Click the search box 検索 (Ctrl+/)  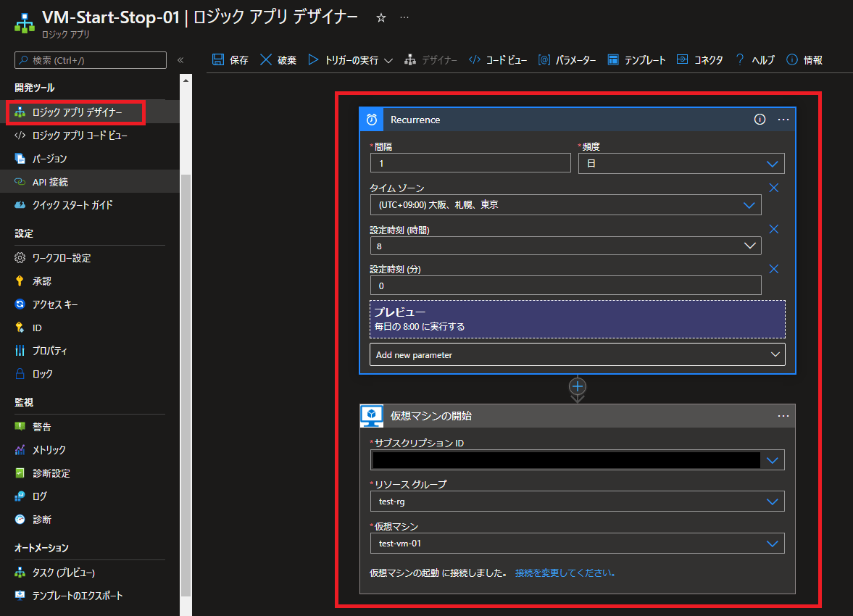coord(91,60)
